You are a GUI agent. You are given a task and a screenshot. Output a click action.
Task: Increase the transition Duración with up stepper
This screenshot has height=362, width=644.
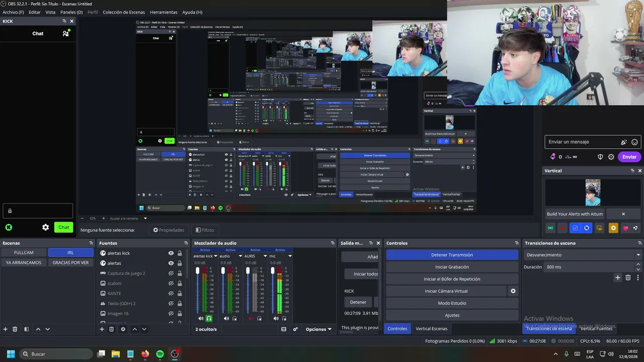(638, 264)
